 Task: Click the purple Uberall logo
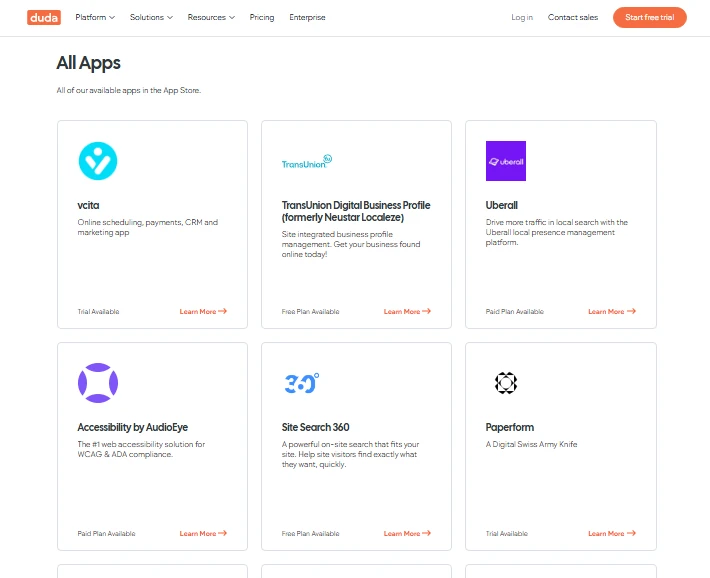[506, 161]
